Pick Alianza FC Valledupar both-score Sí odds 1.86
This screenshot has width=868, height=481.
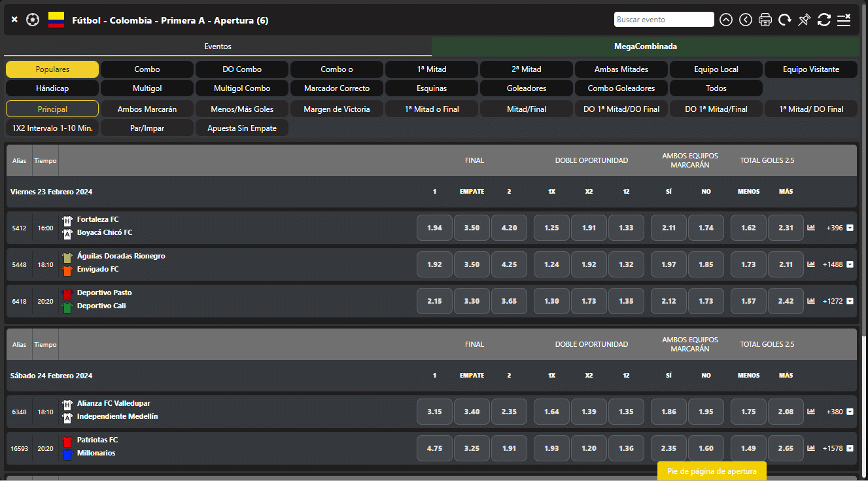pyautogui.click(x=668, y=412)
